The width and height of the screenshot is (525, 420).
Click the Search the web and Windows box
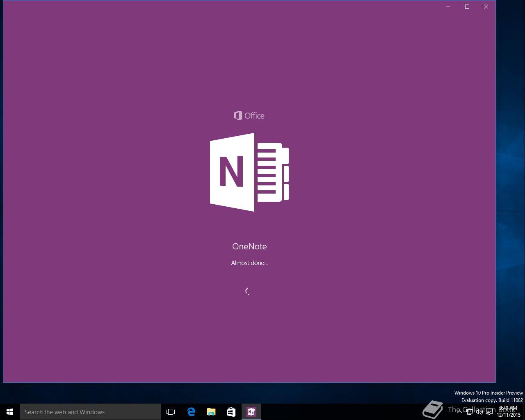tap(90, 412)
